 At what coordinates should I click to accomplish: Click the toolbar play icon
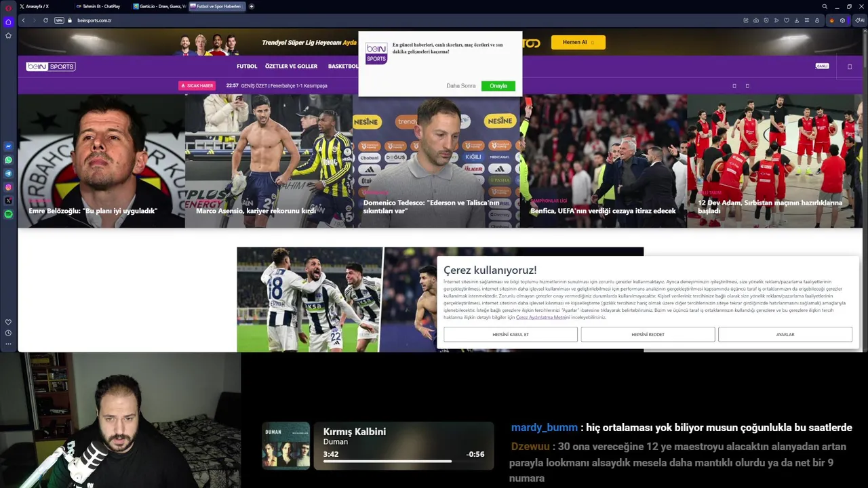(x=776, y=20)
